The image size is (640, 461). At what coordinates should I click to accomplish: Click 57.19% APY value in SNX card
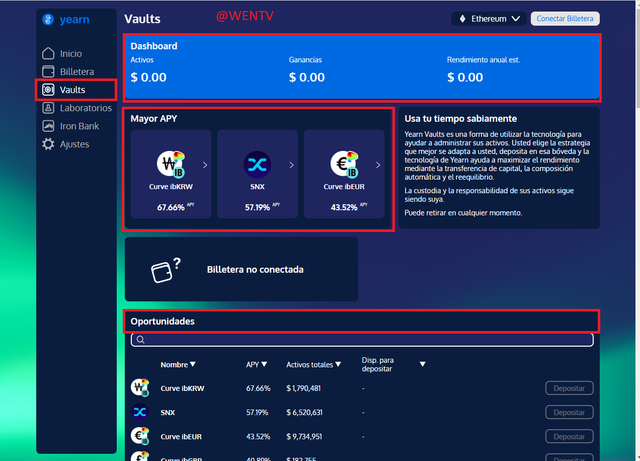click(x=257, y=207)
